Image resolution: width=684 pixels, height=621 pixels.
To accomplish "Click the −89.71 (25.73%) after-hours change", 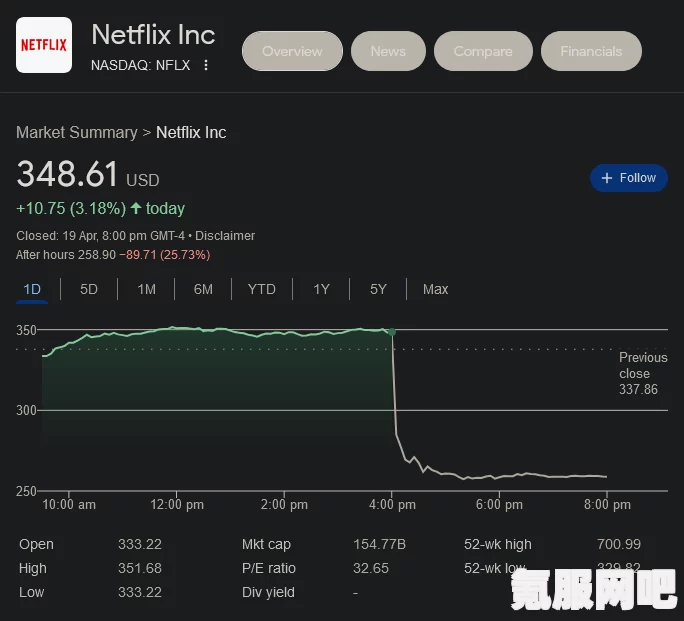I will (x=164, y=255).
